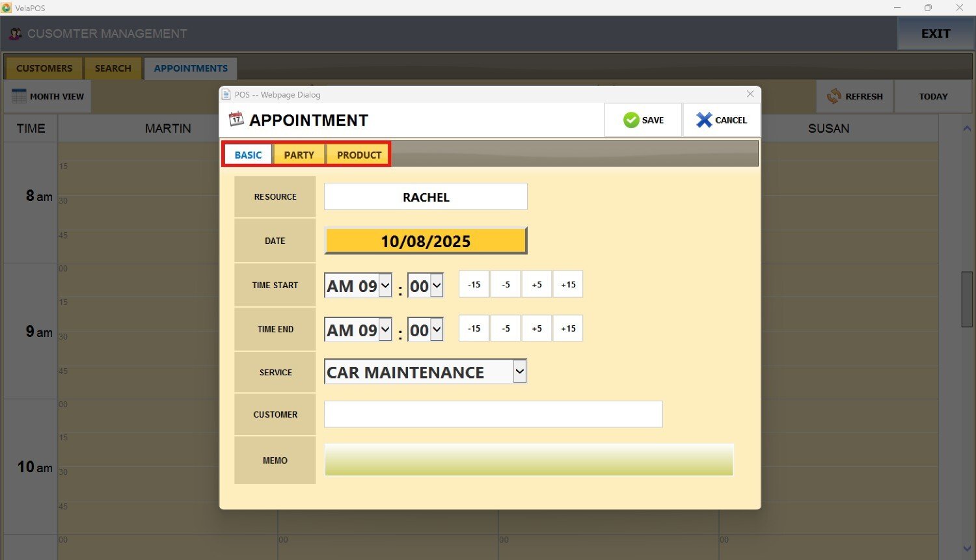The height and width of the screenshot is (560, 976).
Task: Jump to Today in the schedule
Action: click(933, 96)
